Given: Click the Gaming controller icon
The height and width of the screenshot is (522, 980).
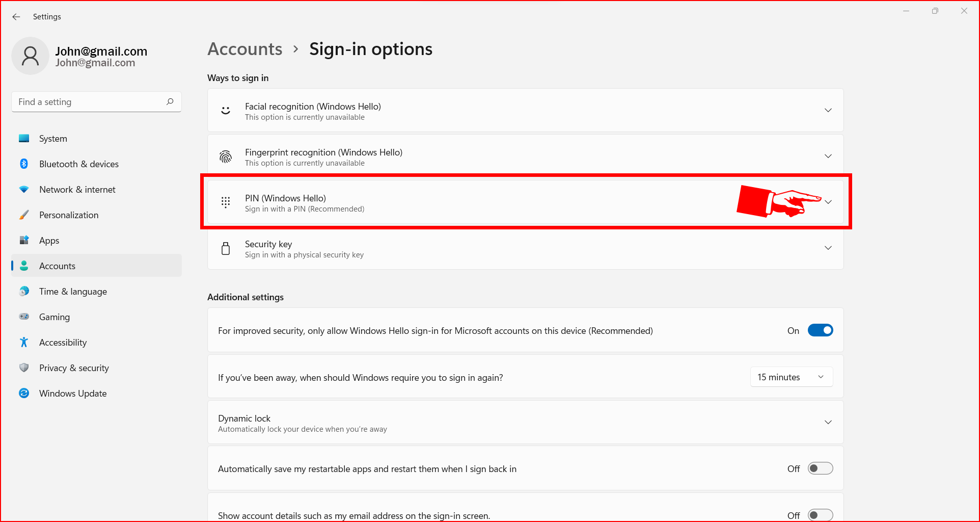Looking at the screenshot, I should (24, 317).
